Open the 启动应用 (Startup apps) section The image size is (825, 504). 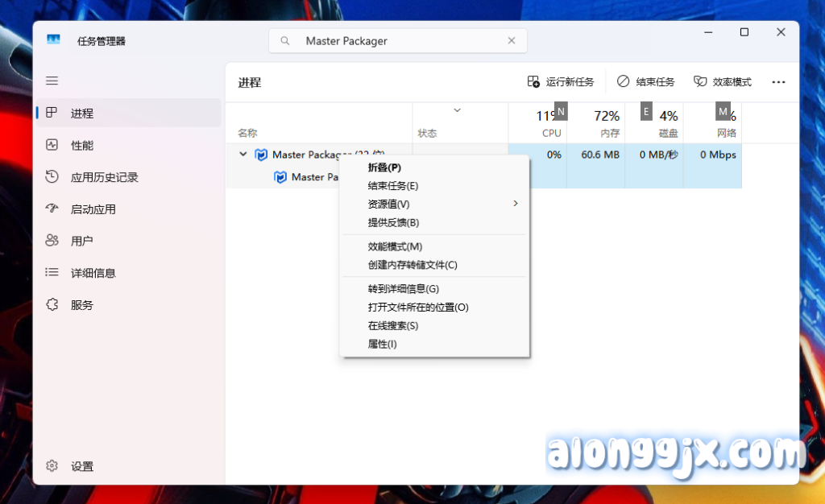pos(90,209)
